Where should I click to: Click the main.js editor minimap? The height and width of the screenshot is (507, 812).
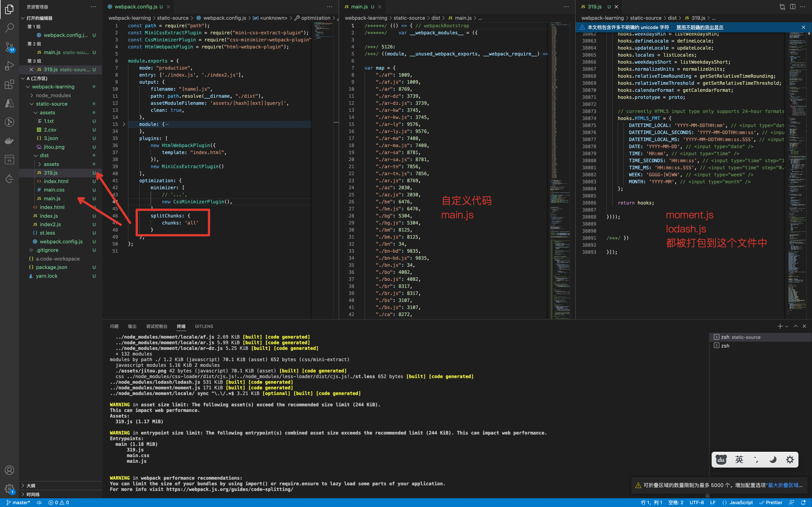click(560, 134)
